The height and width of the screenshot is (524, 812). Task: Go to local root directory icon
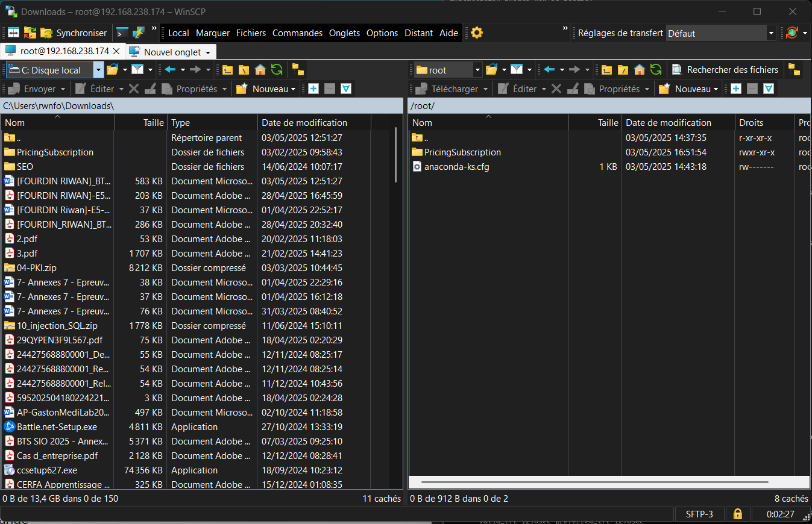pos(244,70)
